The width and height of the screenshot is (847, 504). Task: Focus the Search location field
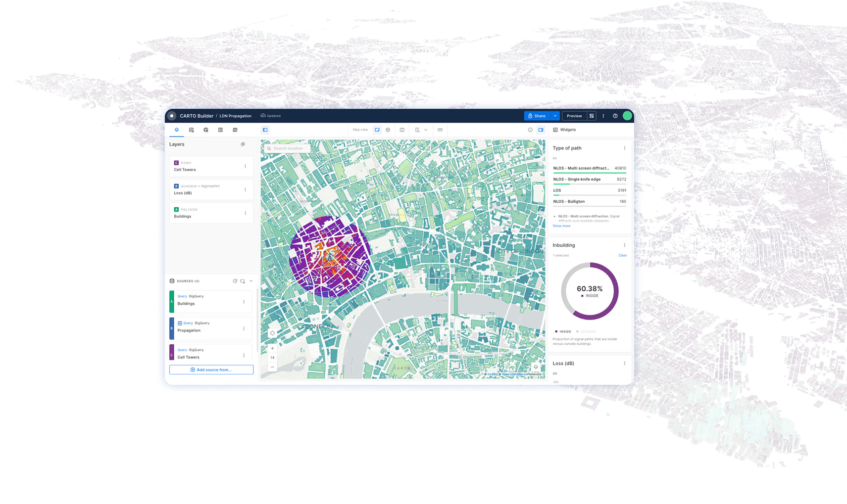pyautogui.click(x=287, y=148)
